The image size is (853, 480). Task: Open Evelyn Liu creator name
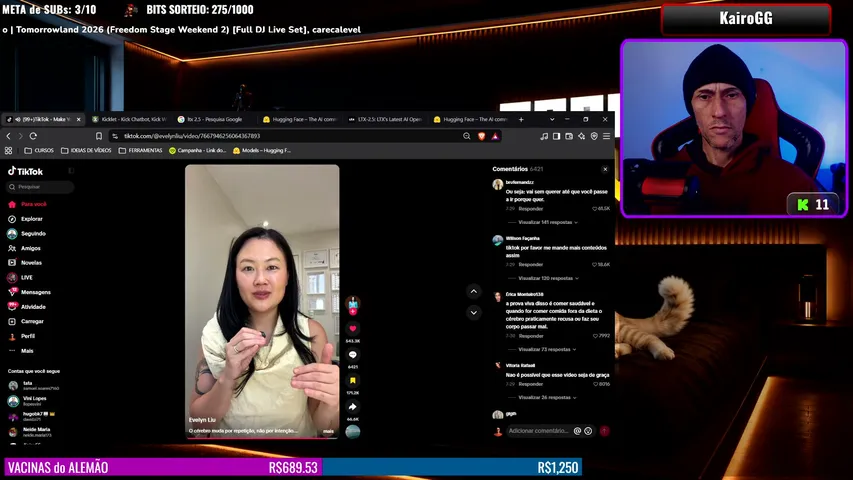[x=202, y=420]
